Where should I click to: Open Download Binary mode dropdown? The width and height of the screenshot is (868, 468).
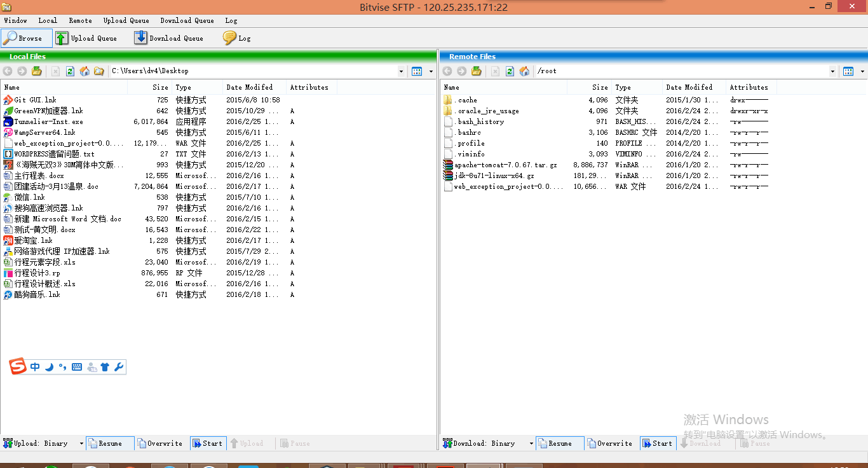pos(531,443)
